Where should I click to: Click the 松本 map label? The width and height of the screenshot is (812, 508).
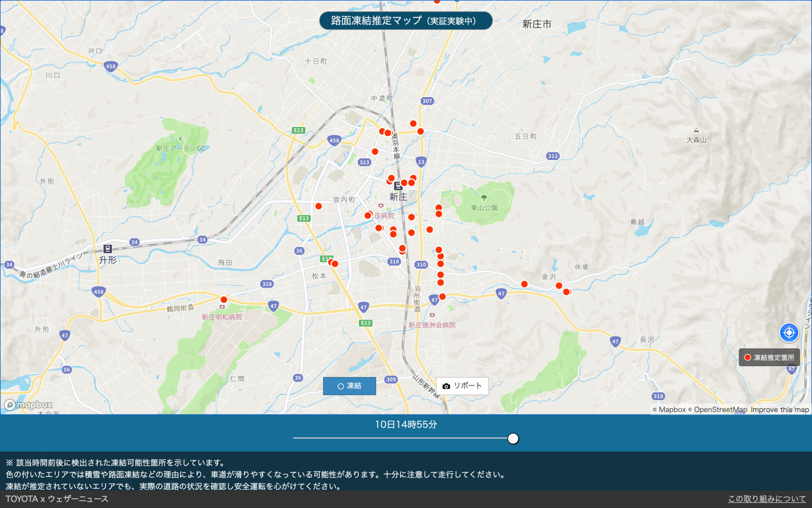[x=319, y=276]
